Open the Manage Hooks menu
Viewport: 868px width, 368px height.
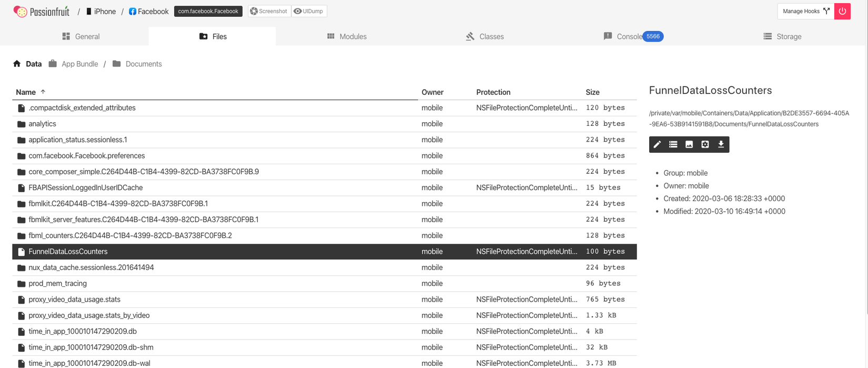(805, 11)
